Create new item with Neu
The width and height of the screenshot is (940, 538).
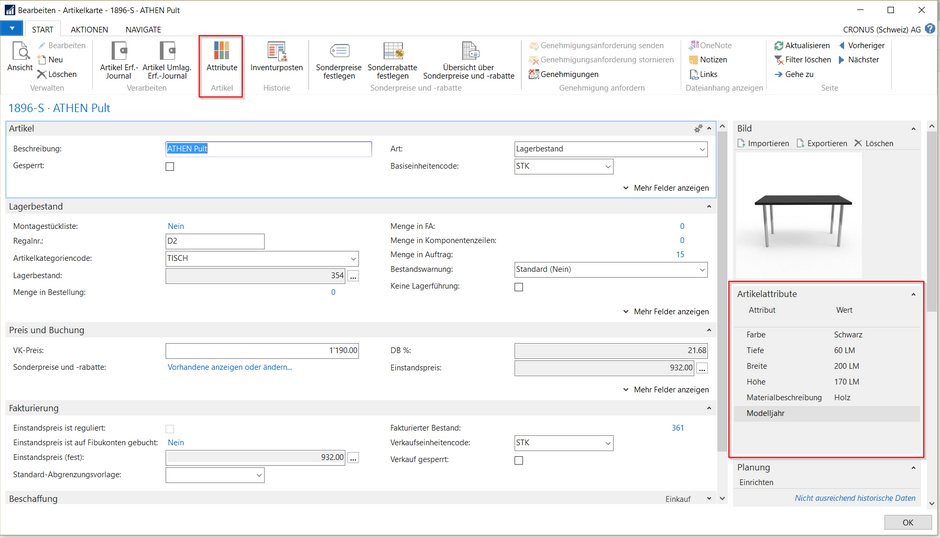coord(50,60)
